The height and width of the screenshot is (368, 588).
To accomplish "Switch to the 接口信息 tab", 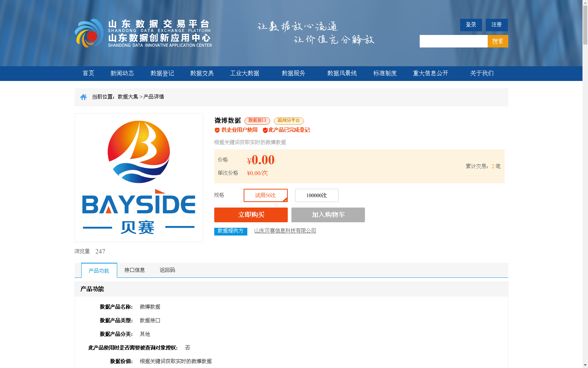I will (x=135, y=270).
